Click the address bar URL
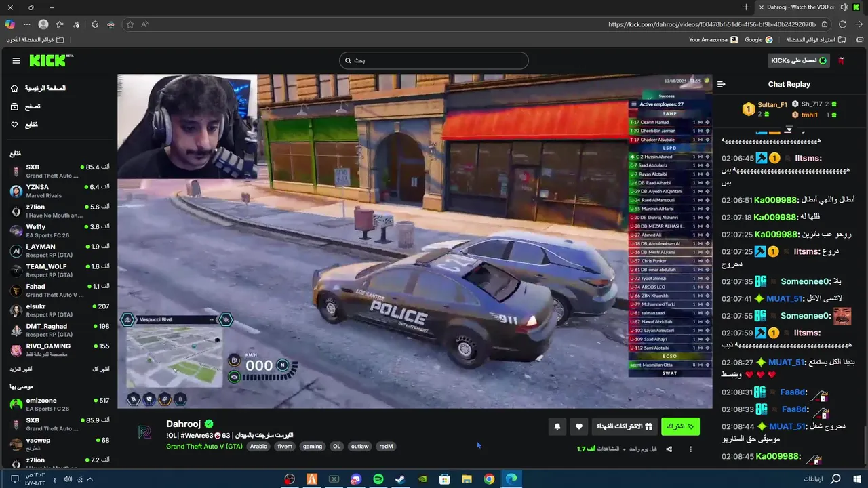Screen dimensions: 868x488 (712, 24)
